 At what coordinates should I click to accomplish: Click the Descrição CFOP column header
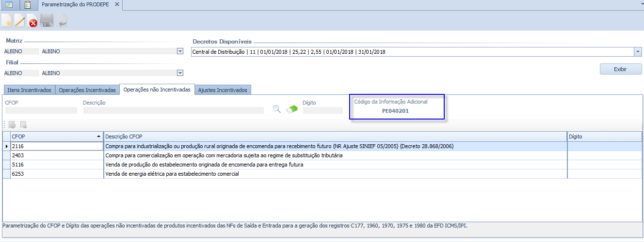[335, 136]
